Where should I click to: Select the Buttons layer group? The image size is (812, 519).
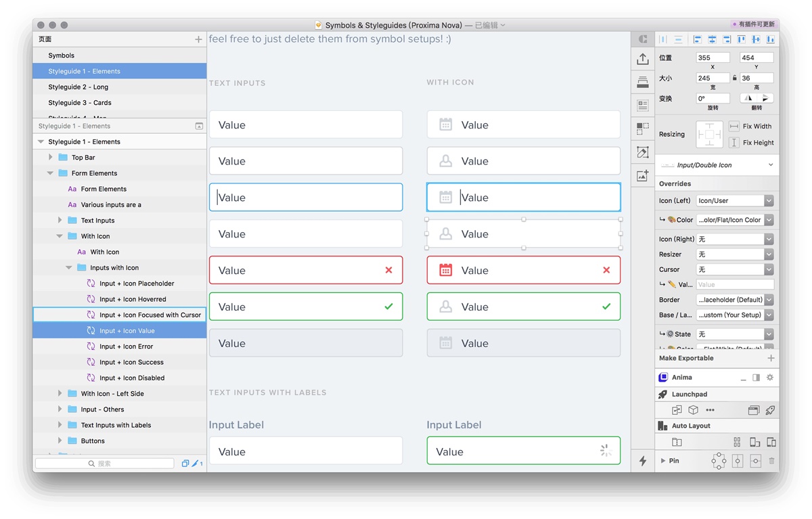tap(119, 441)
